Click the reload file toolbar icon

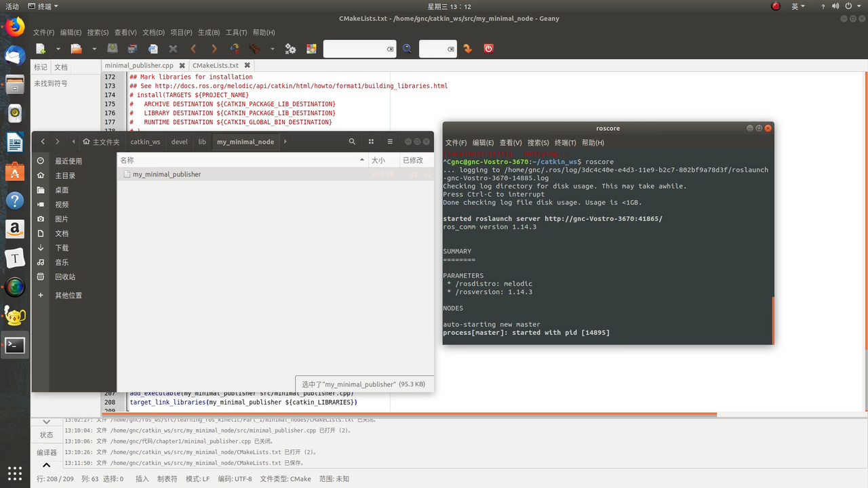tap(153, 49)
